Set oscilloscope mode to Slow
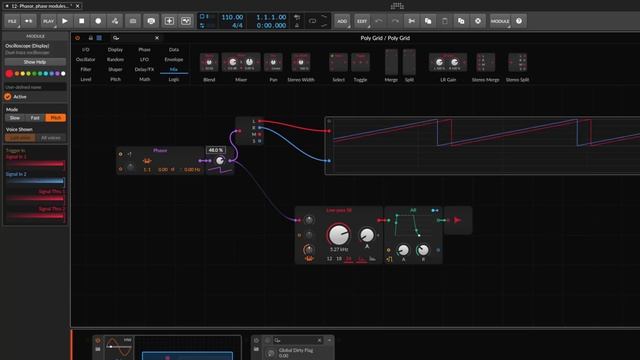Viewport: 640px width, 360px height. [15, 118]
